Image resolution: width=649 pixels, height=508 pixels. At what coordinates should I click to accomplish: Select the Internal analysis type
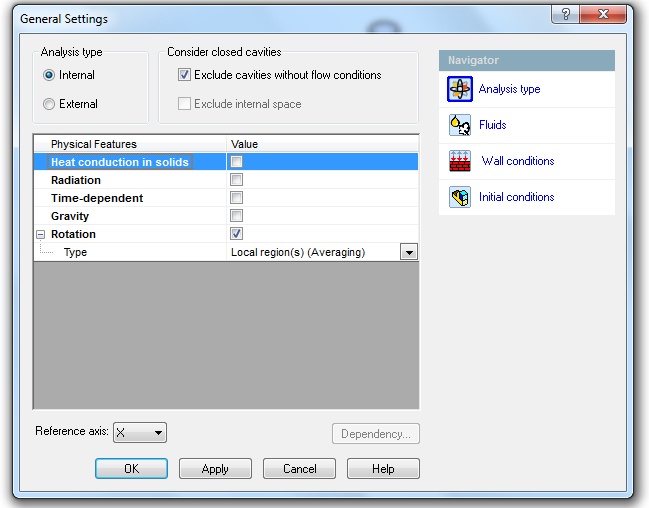point(49,75)
